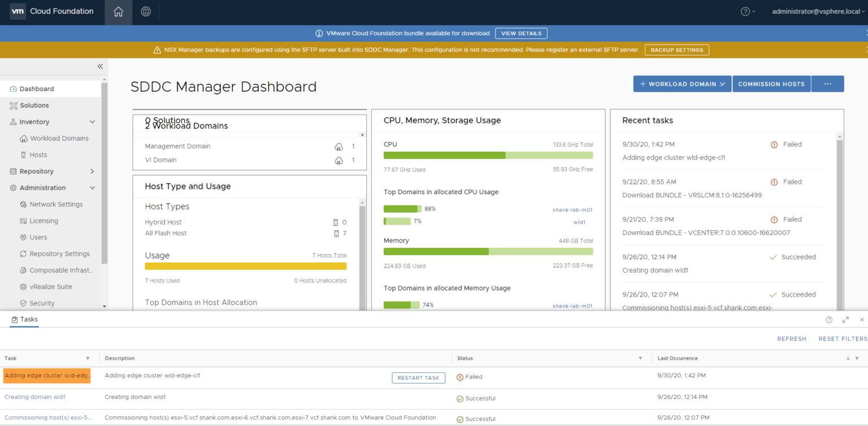Click the wld1 CPU domain link
Image resolution: width=868 pixels, height=426 pixels.
click(x=579, y=222)
